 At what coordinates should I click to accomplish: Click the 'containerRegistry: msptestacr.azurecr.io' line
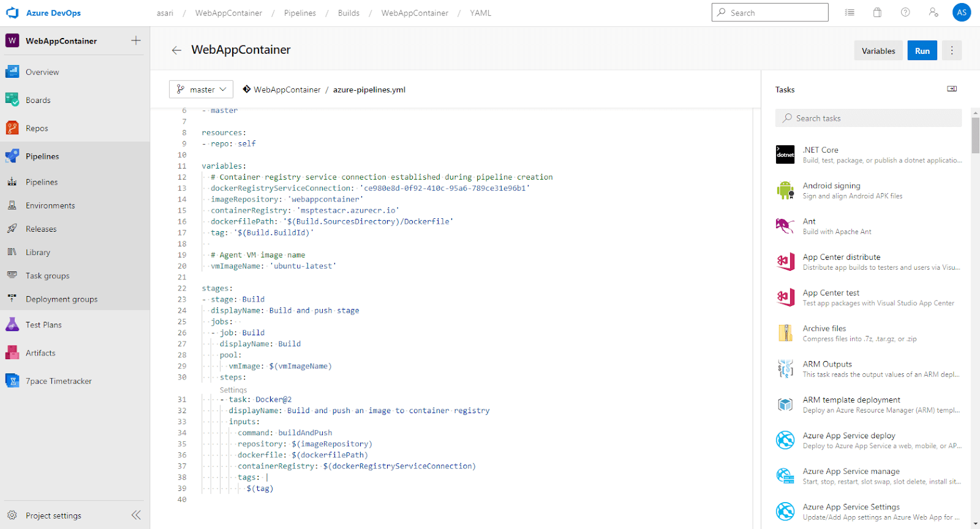(305, 210)
